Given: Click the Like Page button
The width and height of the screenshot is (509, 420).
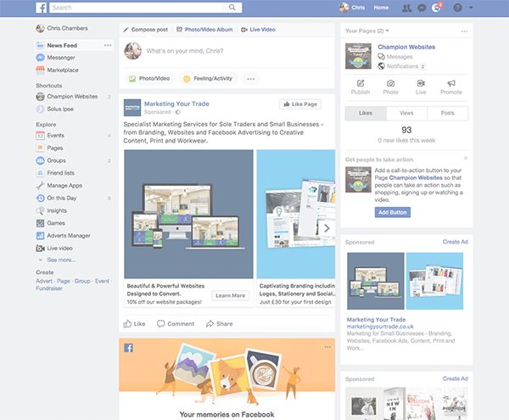Looking at the screenshot, I should tap(300, 104).
